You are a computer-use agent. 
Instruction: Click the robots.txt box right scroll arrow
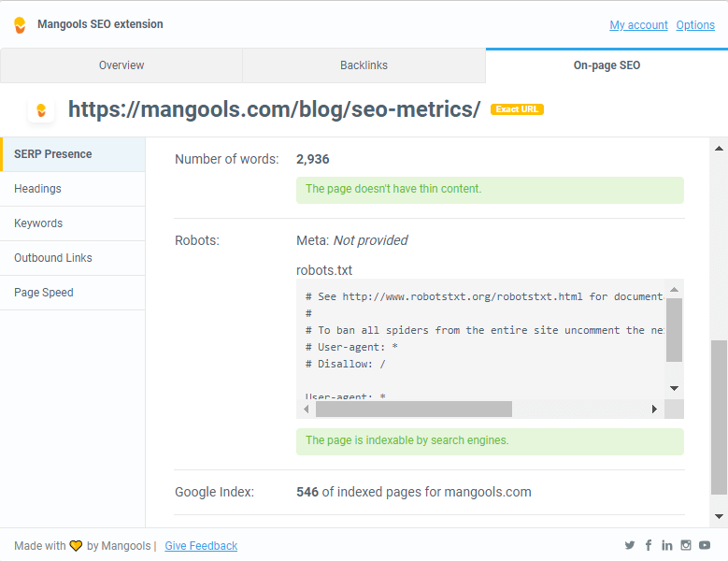654,410
